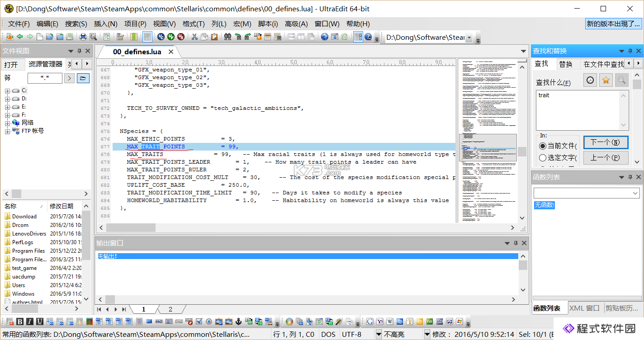The height and width of the screenshot is (340, 644).
Task: Pin the 函数列表 panel
Action: tap(630, 178)
